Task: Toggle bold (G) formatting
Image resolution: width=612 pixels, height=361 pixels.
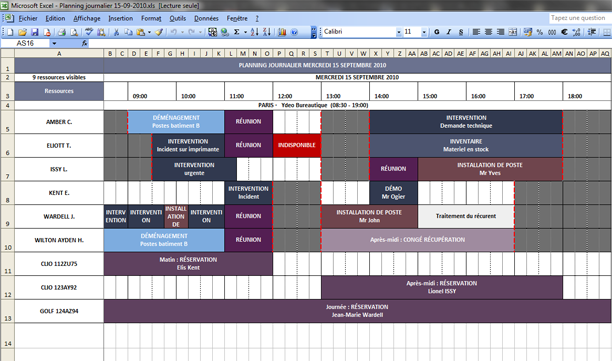Action: [437, 32]
